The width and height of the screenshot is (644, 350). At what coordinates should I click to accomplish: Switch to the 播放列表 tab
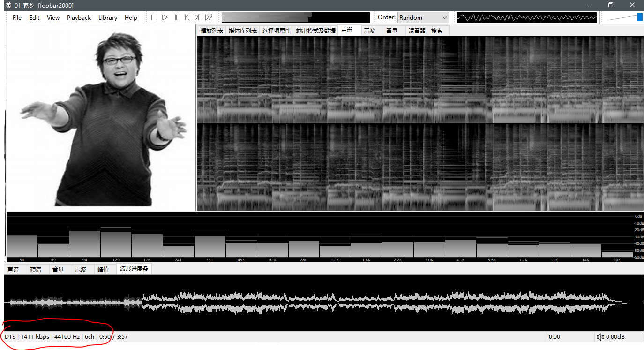pyautogui.click(x=211, y=30)
